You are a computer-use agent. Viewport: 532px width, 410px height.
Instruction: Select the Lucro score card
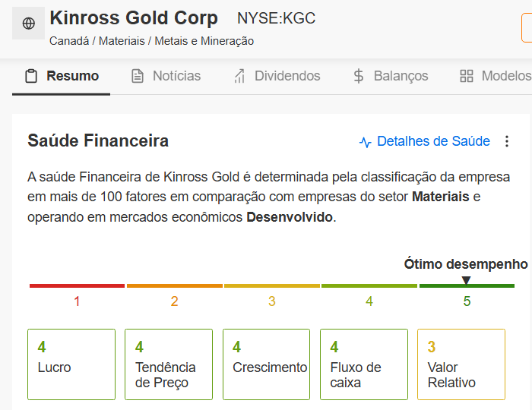tap(71, 364)
